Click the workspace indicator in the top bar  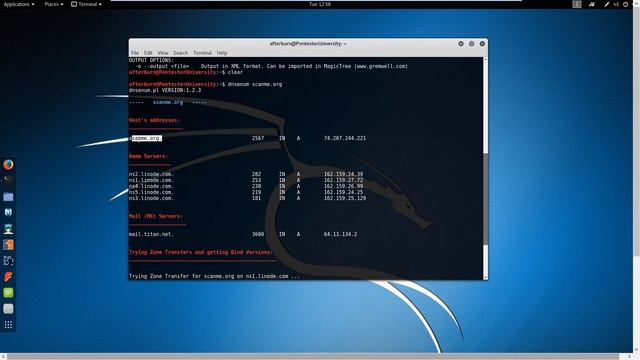click(577, 4)
